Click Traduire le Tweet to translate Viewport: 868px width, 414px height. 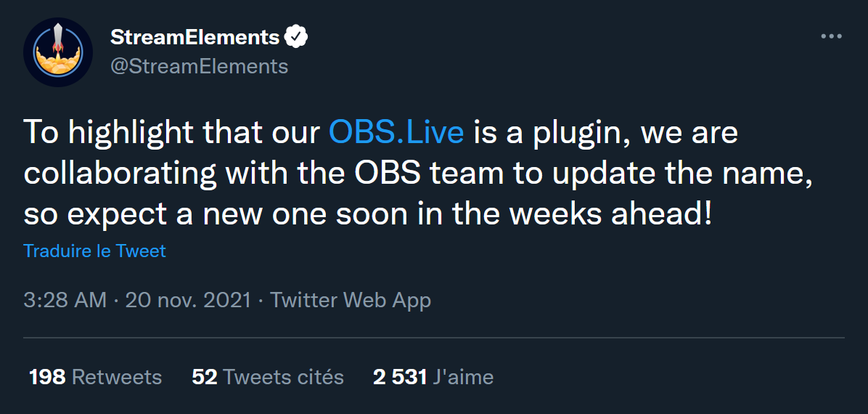click(94, 251)
